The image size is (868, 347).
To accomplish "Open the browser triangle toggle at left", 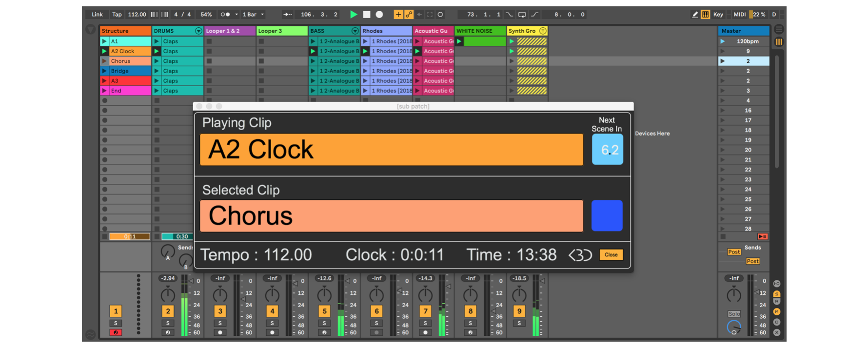I will pyautogui.click(x=90, y=30).
